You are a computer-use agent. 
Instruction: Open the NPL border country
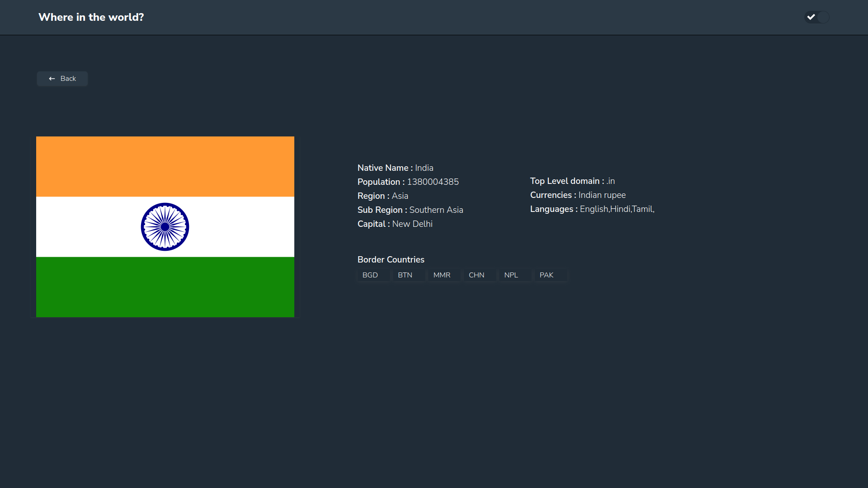point(514,275)
